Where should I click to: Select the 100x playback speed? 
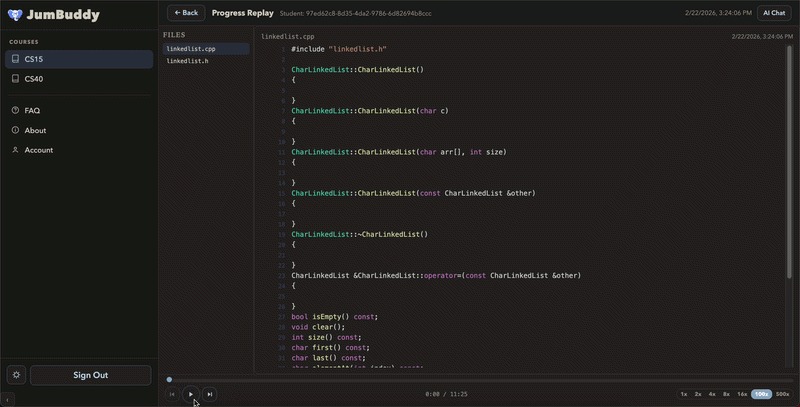(x=762, y=394)
